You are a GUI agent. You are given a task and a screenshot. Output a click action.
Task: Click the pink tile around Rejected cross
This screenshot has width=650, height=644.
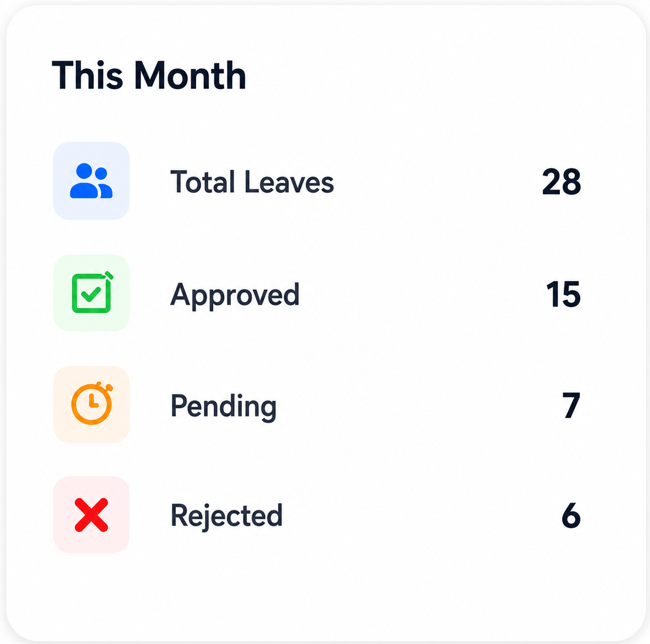(x=91, y=515)
